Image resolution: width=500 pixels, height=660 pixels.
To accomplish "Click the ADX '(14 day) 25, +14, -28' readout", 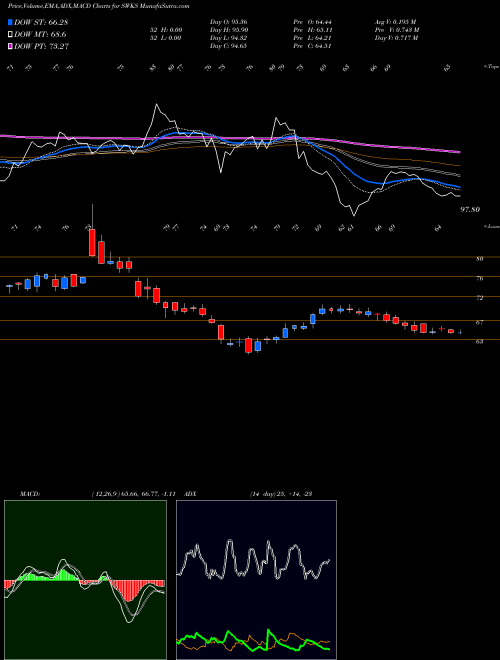I will point(280,493).
